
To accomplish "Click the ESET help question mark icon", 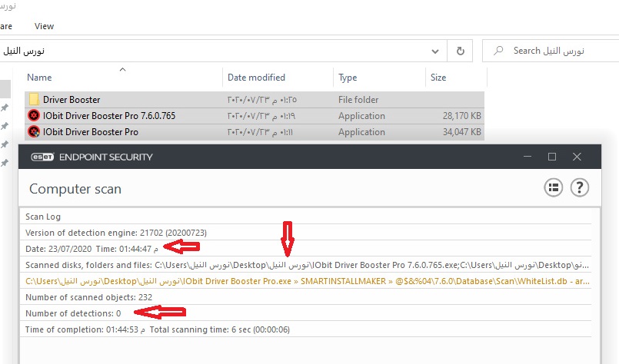I will (x=579, y=187).
